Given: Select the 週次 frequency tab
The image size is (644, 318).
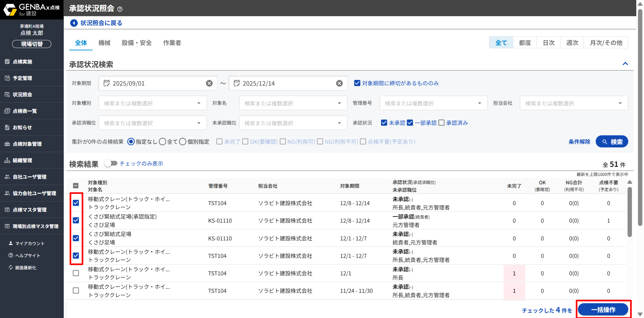Looking at the screenshot, I should (572, 43).
